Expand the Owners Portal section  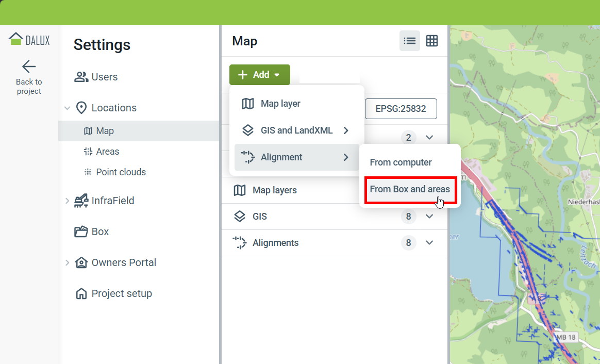[x=67, y=262]
